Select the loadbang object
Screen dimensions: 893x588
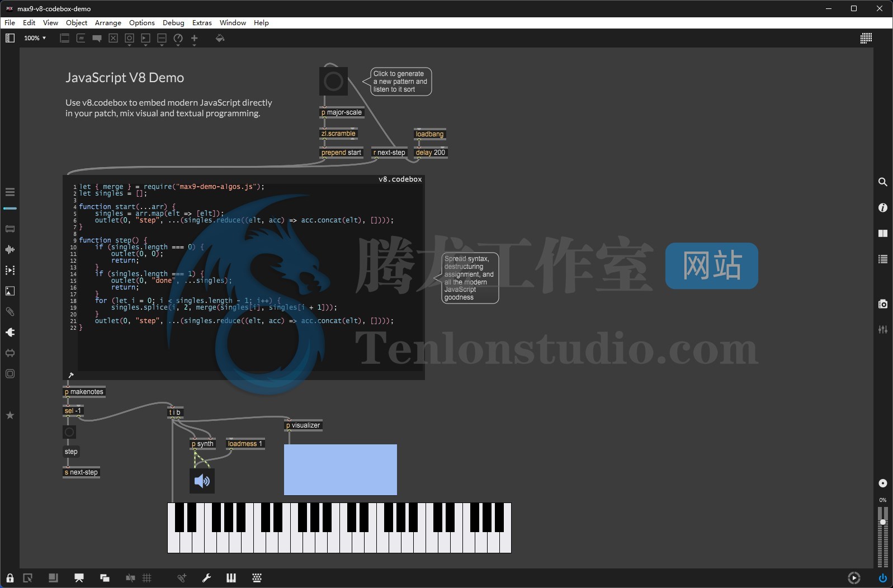[x=429, y=134]
